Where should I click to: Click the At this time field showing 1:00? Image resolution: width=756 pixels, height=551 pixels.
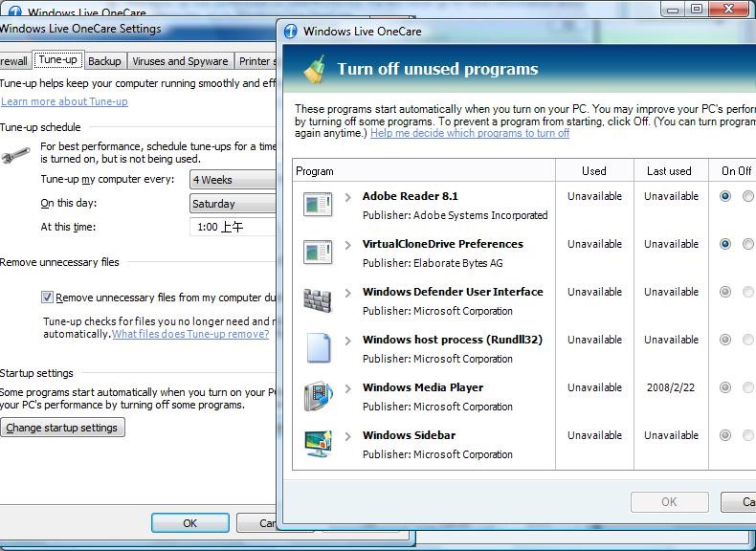click(233, 227)
